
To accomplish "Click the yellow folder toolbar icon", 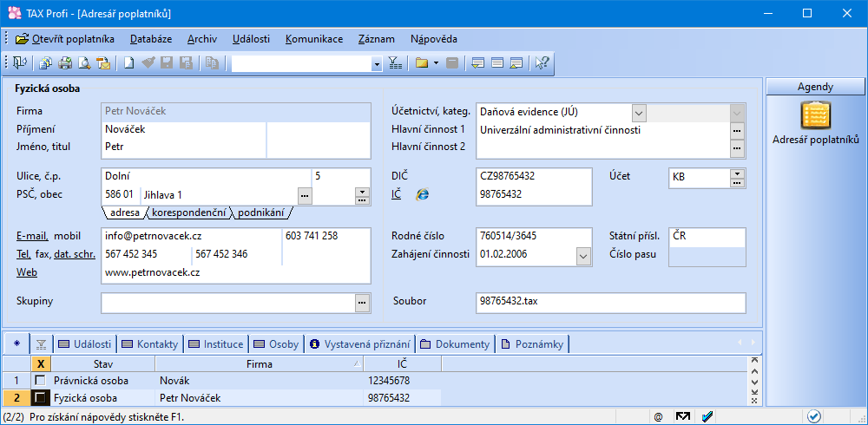I will click(x=423, y=63).
